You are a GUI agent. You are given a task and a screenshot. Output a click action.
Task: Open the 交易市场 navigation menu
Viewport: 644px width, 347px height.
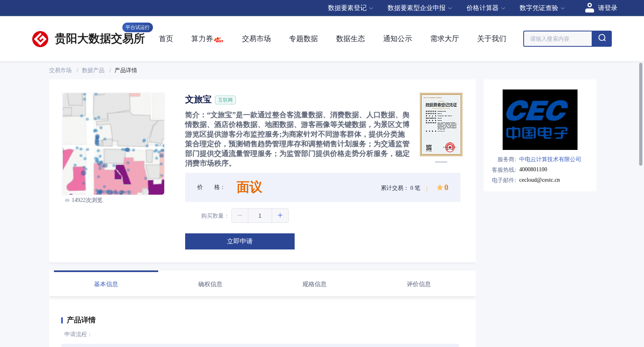(x=256, y=39)
